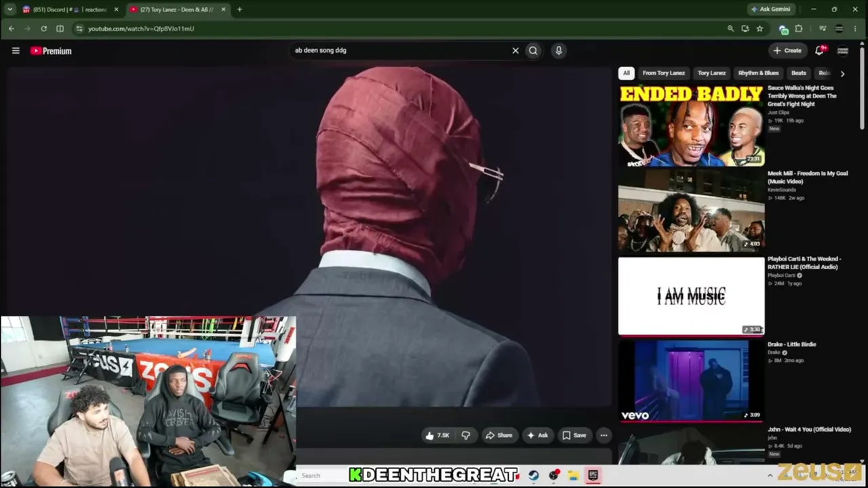The width and height of the screenshot is (868, 488).
Task: Open Playboi Carti & The Weeknd RATHER LIE title
Action: [804, 262]
